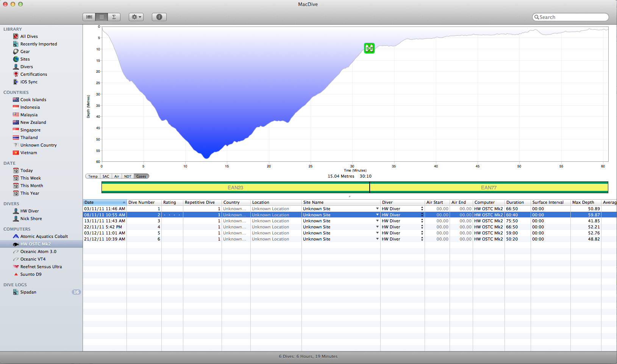Click the gas switch marker on graph
Viewport: 617px width, 364px height.
click(369, 48)
